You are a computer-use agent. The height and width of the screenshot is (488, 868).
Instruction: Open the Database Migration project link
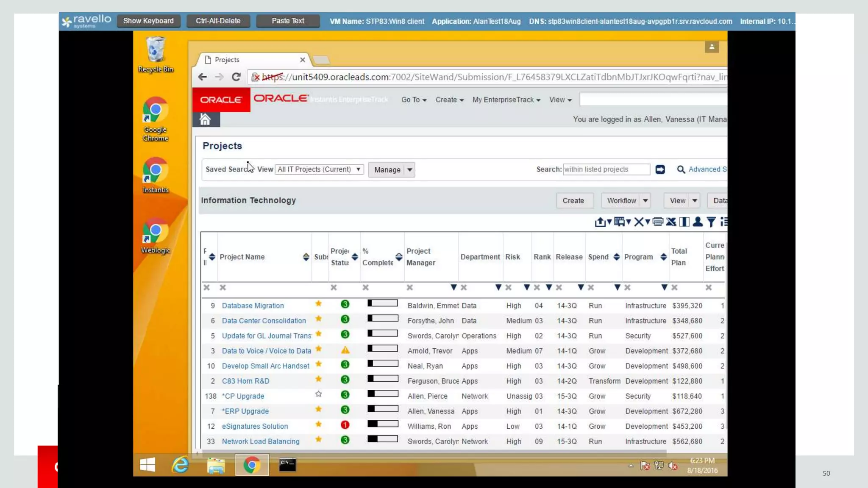253,306
